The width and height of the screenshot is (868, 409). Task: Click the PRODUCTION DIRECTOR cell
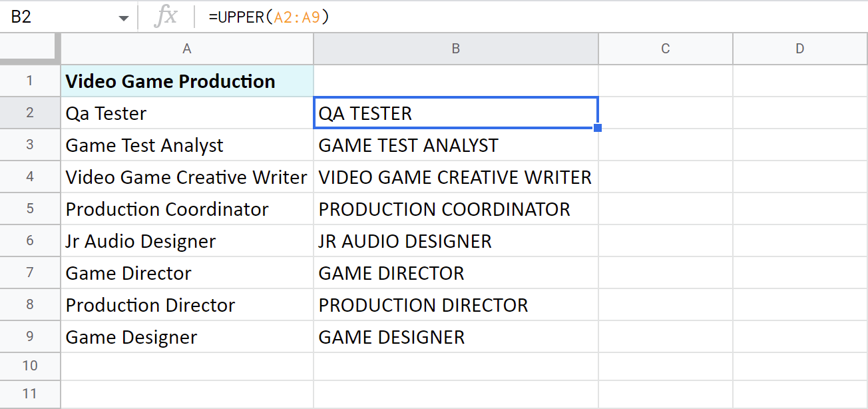coord(456,305)
